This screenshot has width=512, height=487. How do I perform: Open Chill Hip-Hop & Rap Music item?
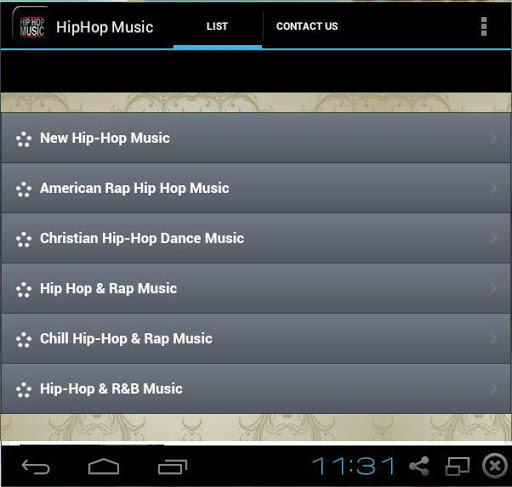coord(256,339)
